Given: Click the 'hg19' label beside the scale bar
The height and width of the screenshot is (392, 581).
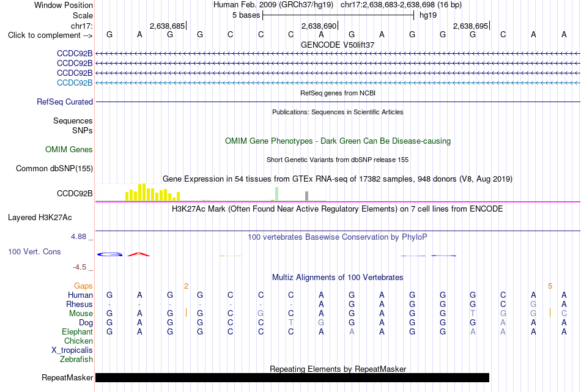Looking at the screenshot, I should click(x=428, y=15).
